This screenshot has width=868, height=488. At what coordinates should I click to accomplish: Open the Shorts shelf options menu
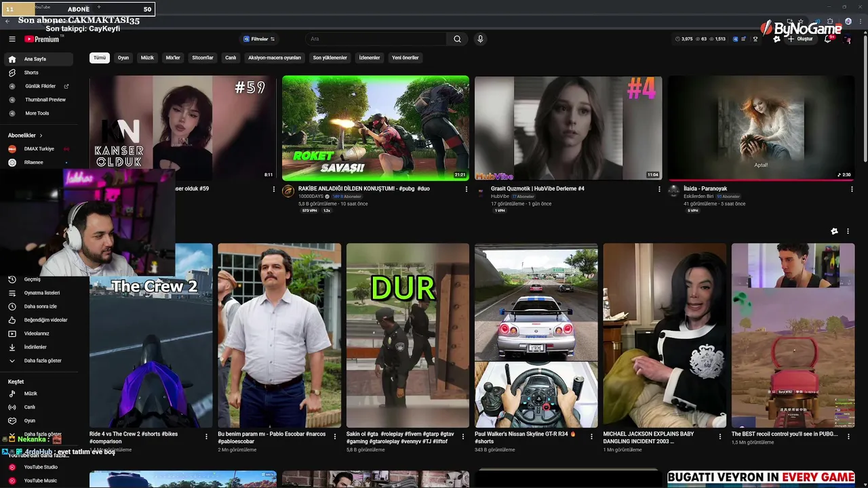(x=848, y=231)
